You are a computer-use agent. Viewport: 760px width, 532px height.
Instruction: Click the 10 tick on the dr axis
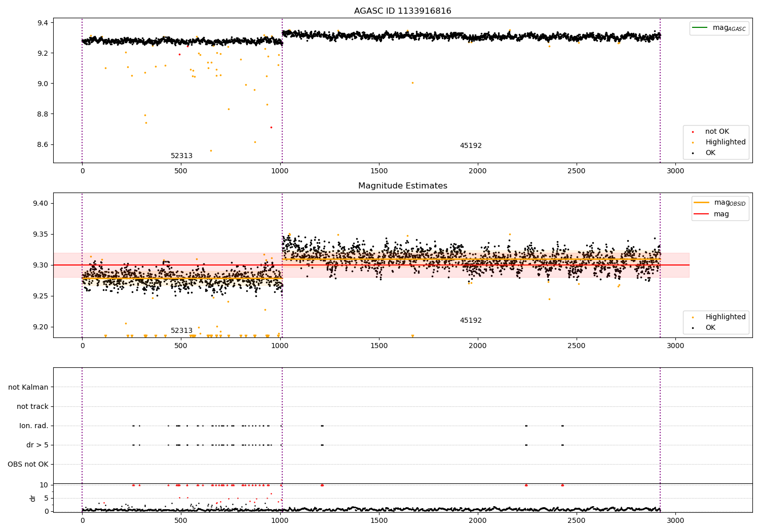pyautogui.click(x=44, y=485)
